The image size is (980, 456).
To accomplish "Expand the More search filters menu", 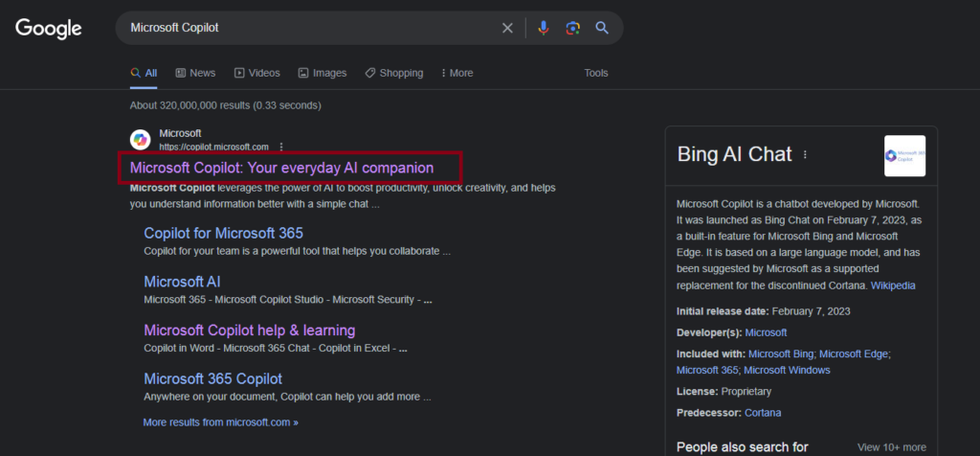I will (457, 73).
